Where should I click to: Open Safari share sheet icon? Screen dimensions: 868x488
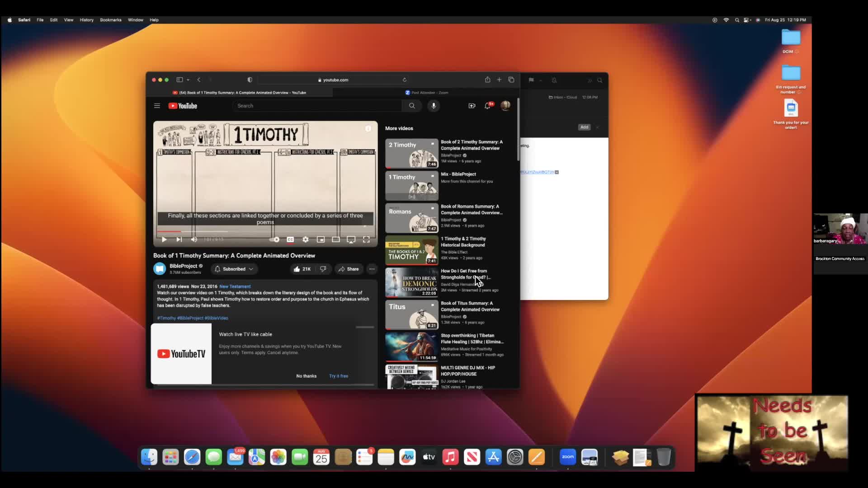click(487, 80)
